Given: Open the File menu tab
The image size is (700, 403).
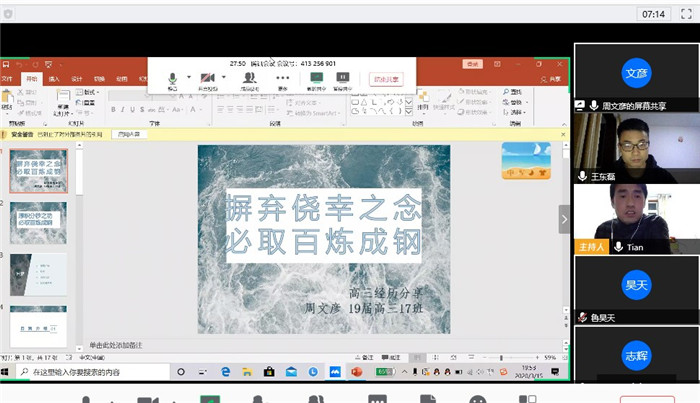Looking at the screenshot, I should tap(8, 78).
